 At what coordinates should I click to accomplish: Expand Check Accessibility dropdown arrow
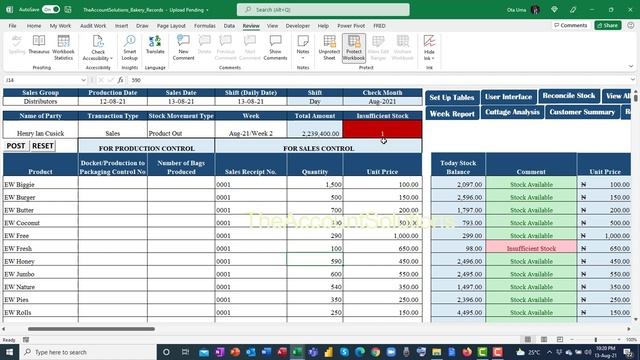coord(111,58)
